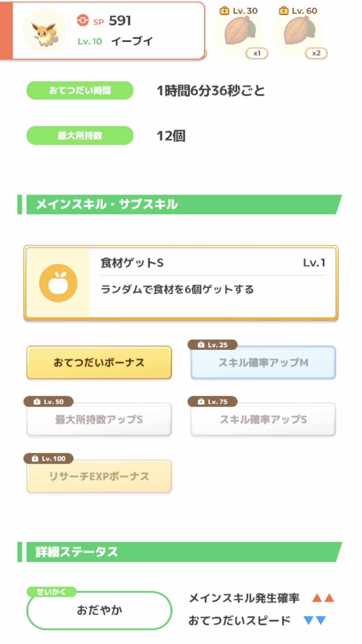Open the 食材ゲットS main skill card
The image size is (362, 644).
[x=181, y=283]
